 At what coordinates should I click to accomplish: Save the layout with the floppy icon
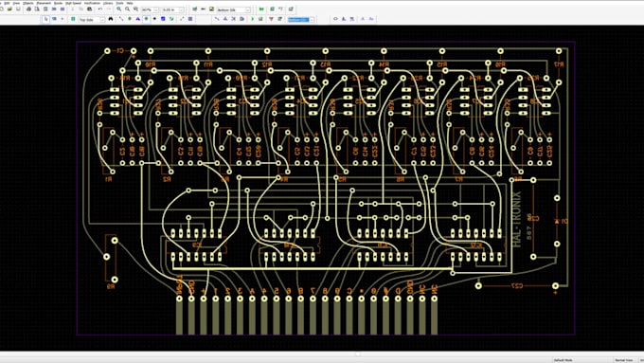coord(18,9)
